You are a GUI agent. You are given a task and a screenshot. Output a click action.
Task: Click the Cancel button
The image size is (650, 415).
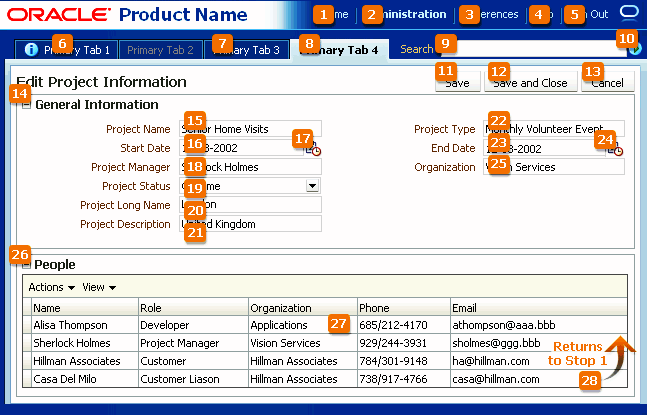[608, 82]
